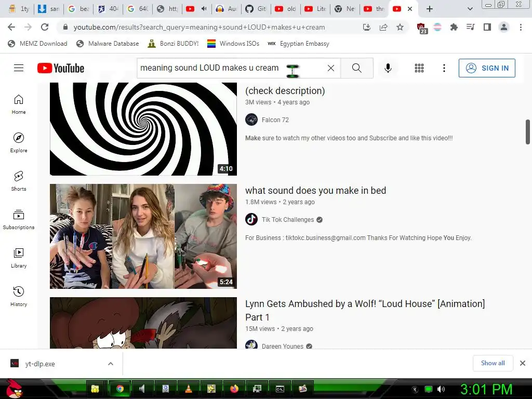Open the YouTube apps grid

pyautogui.click(x=419, y=68)
